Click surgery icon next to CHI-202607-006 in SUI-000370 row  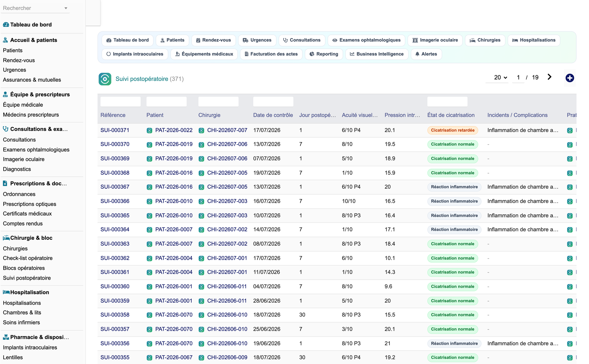click(x=201, y=145)
